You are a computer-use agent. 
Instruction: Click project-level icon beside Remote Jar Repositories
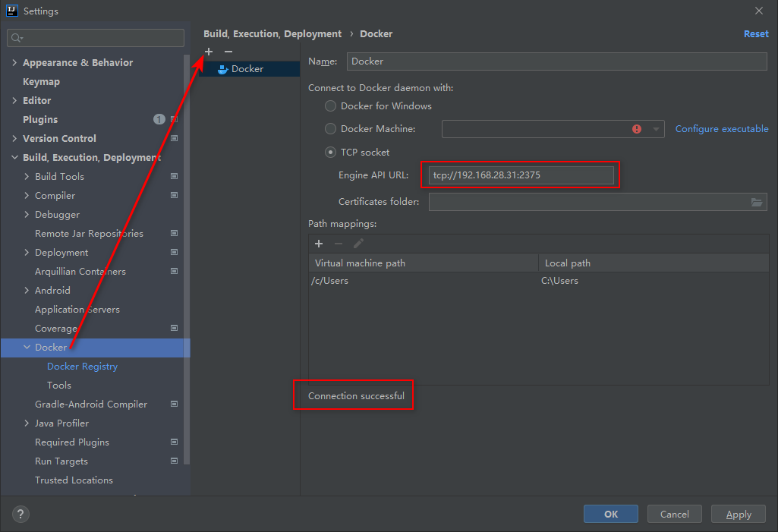click(174, 233)
